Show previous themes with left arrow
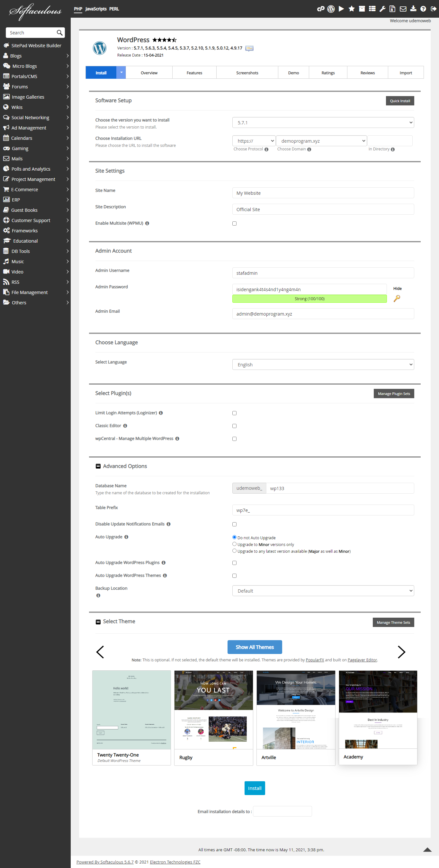Image resolution: width=439 pixels, height=868 pixels. (x=100, y=652)
